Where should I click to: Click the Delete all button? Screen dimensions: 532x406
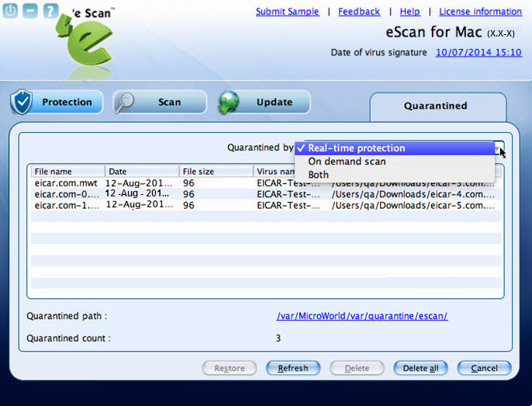pos(420,368)
